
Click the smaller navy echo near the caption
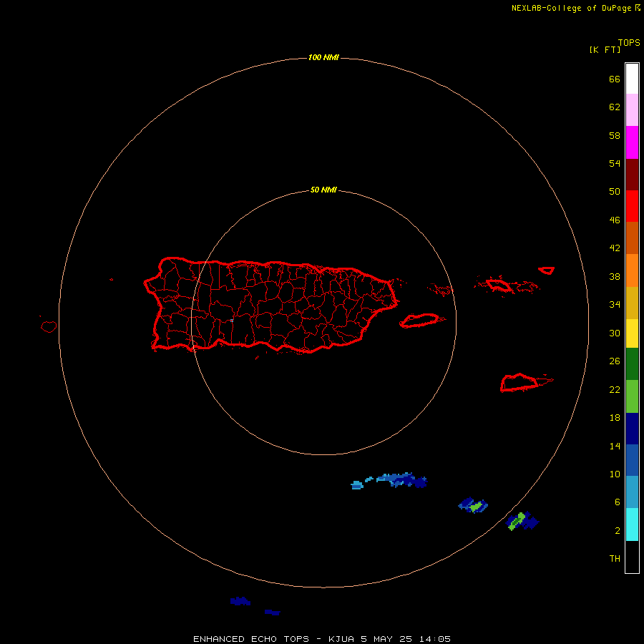click(x=273, y=613)
